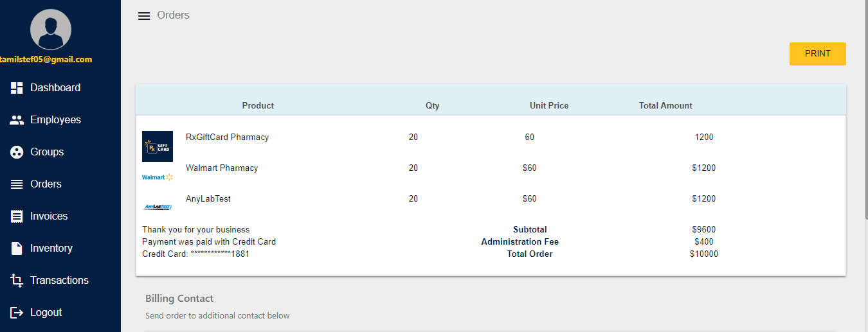Screen dimensions: 868x332
Task: Click the Logout exit icon
Action: [x=17, y=313]
